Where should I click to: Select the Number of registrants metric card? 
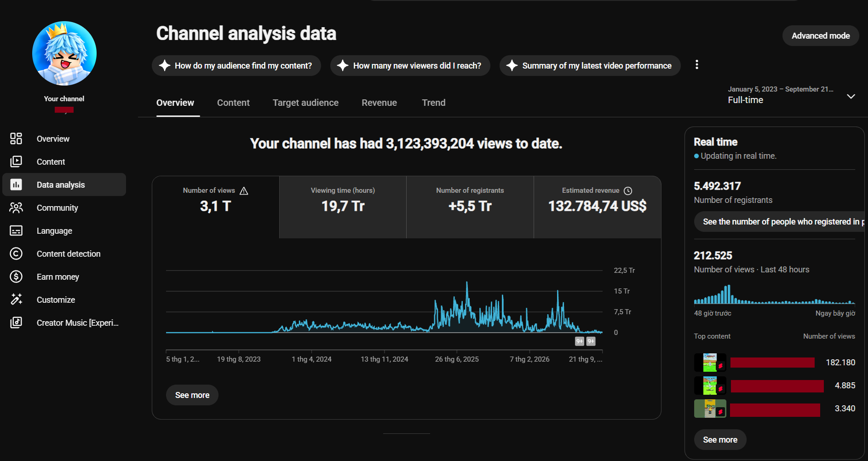point(470,207)
